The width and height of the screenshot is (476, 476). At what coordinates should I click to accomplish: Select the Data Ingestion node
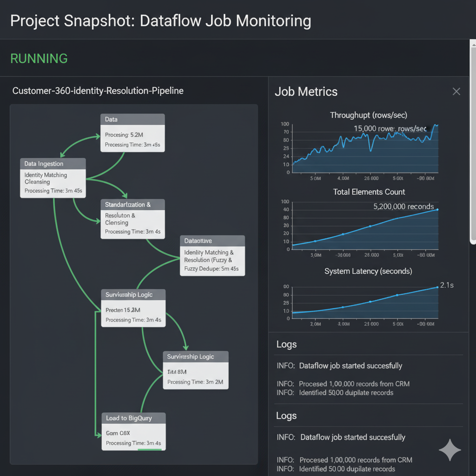(53, 178)
